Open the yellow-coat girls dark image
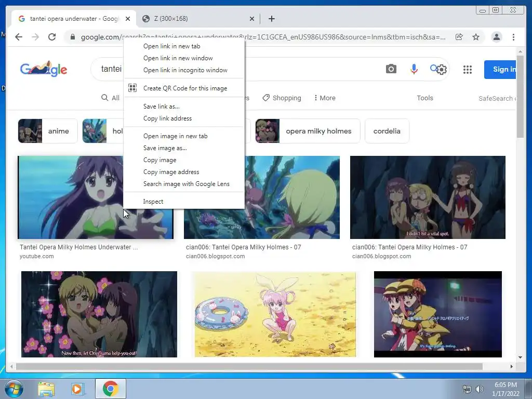Viewport: 532px width, 399px height. (x=437, y=314)
